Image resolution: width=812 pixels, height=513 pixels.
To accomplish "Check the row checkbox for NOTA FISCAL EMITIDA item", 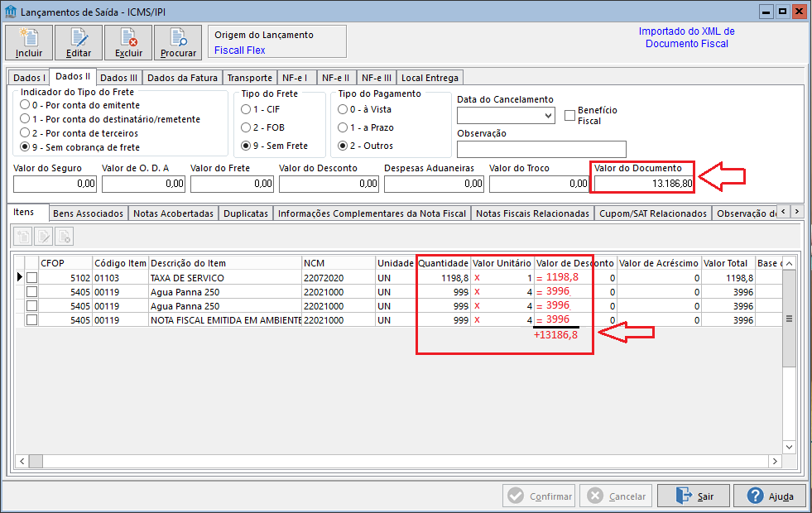I will tap(31, 320).
